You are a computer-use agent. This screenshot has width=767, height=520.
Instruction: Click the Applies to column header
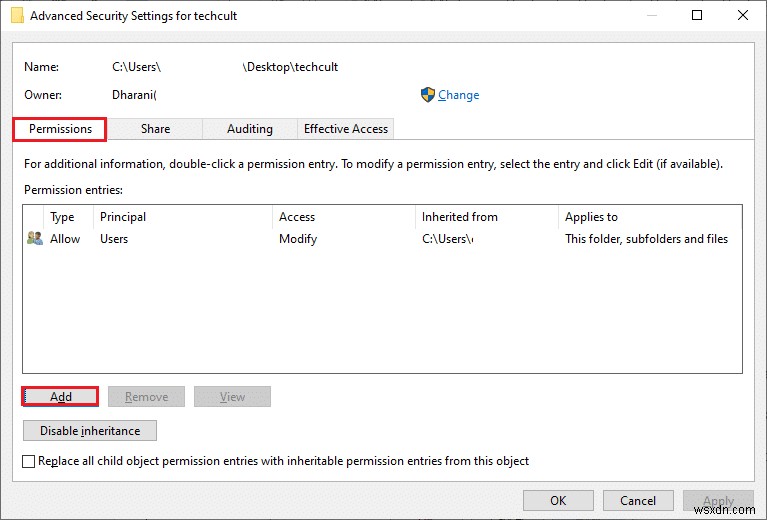click(591, 217)
